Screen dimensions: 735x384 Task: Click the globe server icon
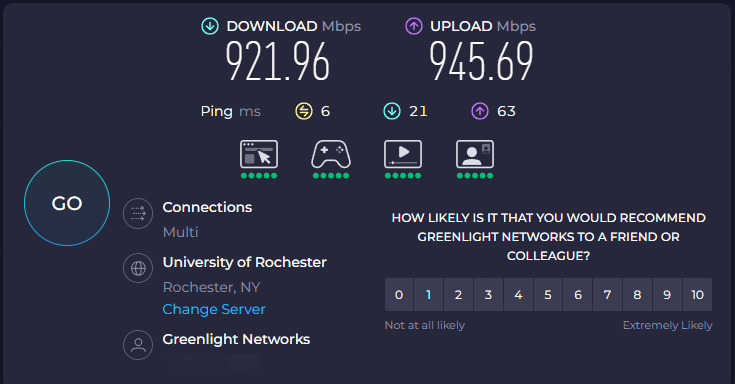[138, 268]
